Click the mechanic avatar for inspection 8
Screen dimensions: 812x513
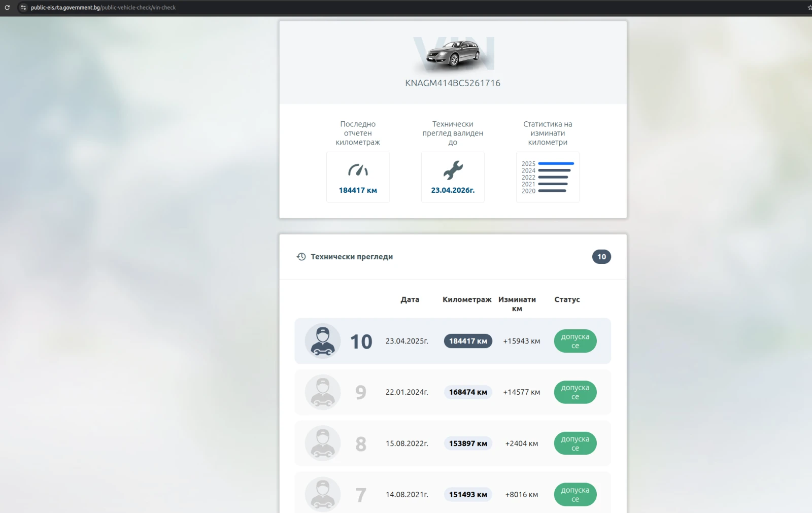pyautogui.click(x=323, y=443)
